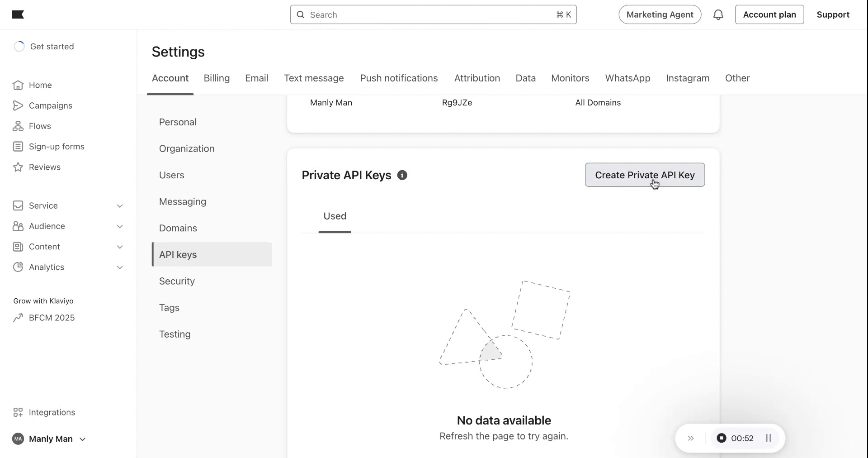The width and height of the screenshot is (868, 458).
Task: Open the Account plan page
Action: click(x=769, y=14)
